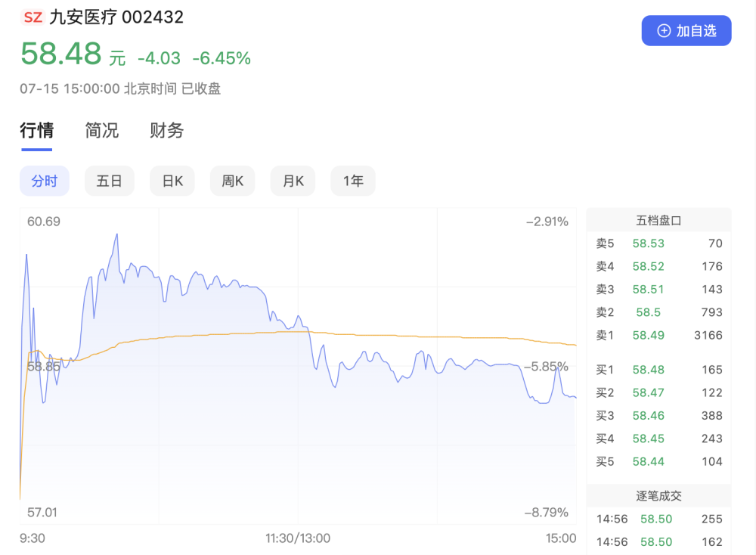
Task: Add stock via 加自选 button
Action: click(x=686, y=31)
